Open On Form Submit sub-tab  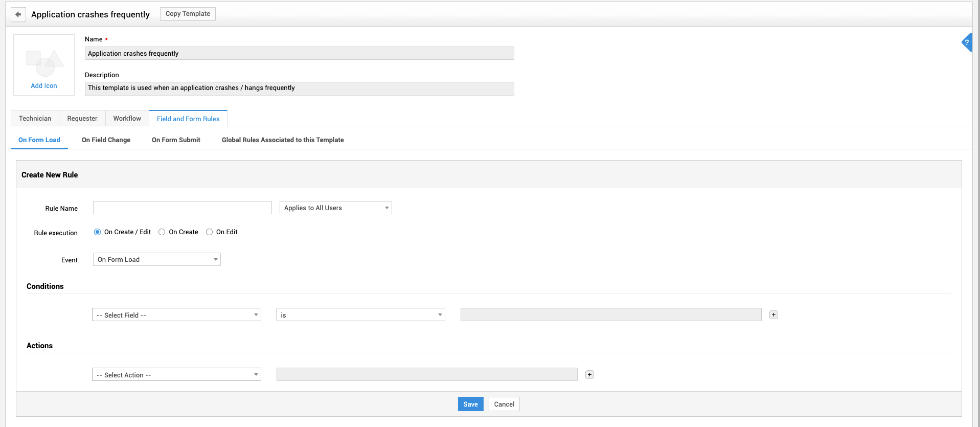click(x=176, y=140)
